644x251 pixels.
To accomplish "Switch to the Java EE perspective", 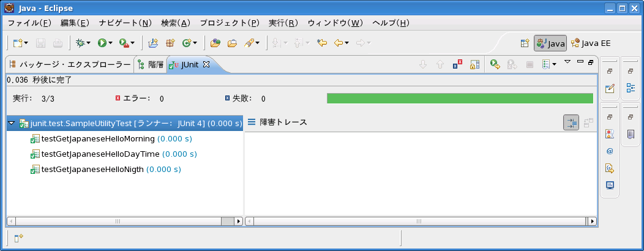I will tap(591, 43).
